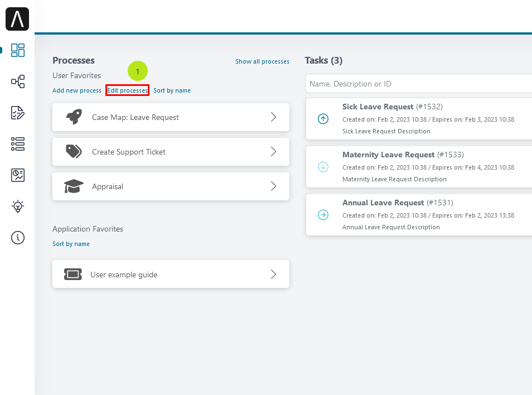Click ticket icon of User example guide
532x395 pixels.
[x=73, y=274]
